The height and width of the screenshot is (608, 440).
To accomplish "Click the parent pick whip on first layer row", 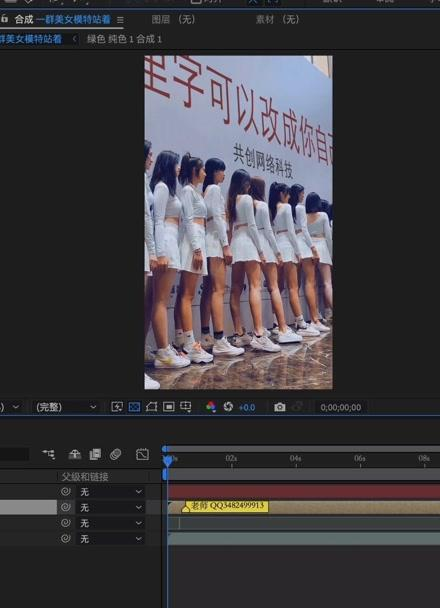I will pos(66,492).
